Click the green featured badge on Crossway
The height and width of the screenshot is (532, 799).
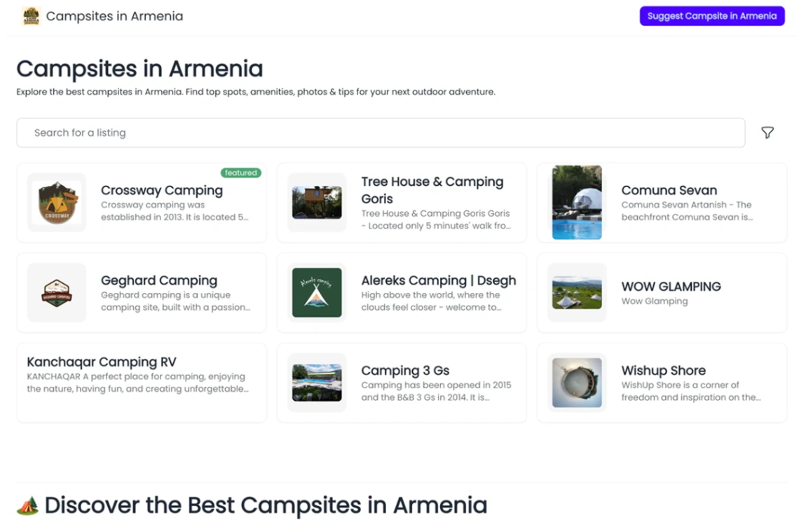241,172
